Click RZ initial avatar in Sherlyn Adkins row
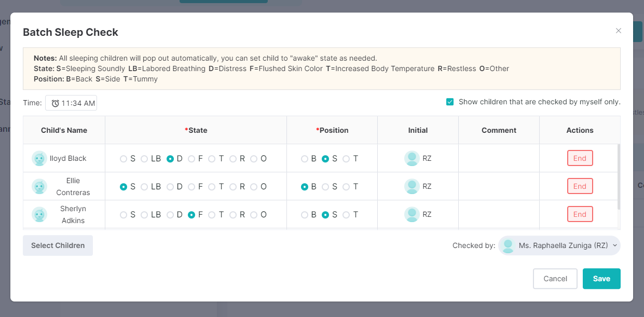 [412, 214]
